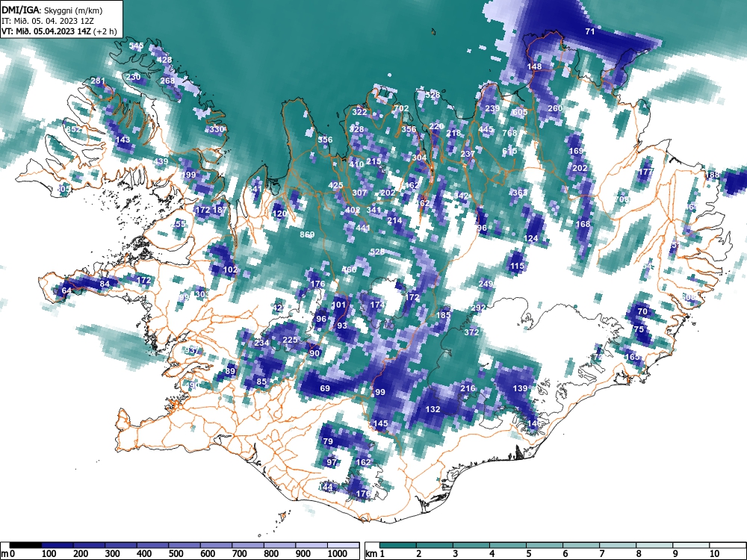Click the '1000' tick in the metre legend

(x=338, y=554)
